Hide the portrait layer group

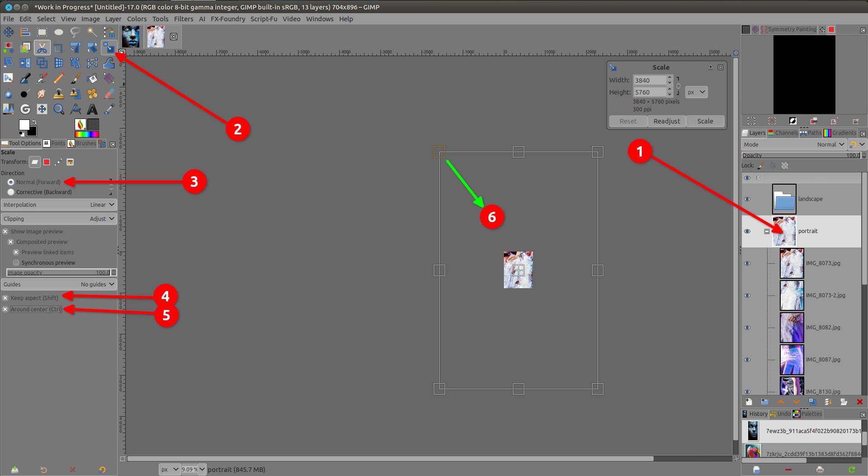(747, 231)
